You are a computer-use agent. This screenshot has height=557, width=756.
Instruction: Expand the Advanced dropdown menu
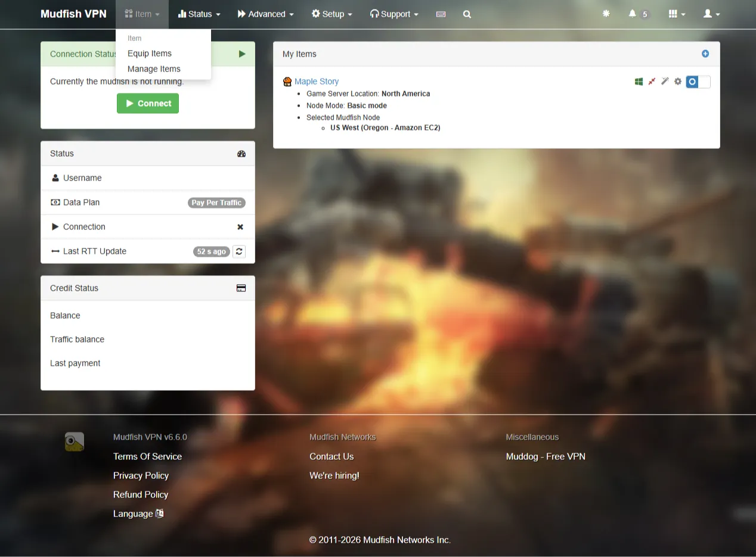(x=265, y=14)
